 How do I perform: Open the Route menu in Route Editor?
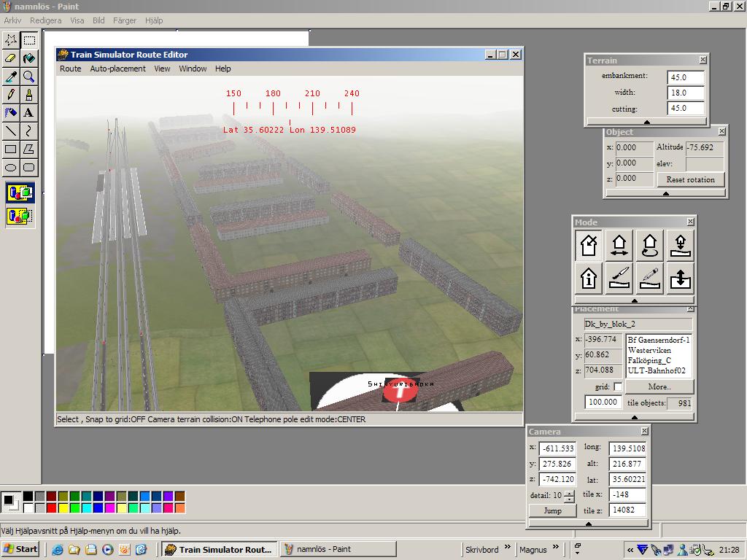coord(71,69)
